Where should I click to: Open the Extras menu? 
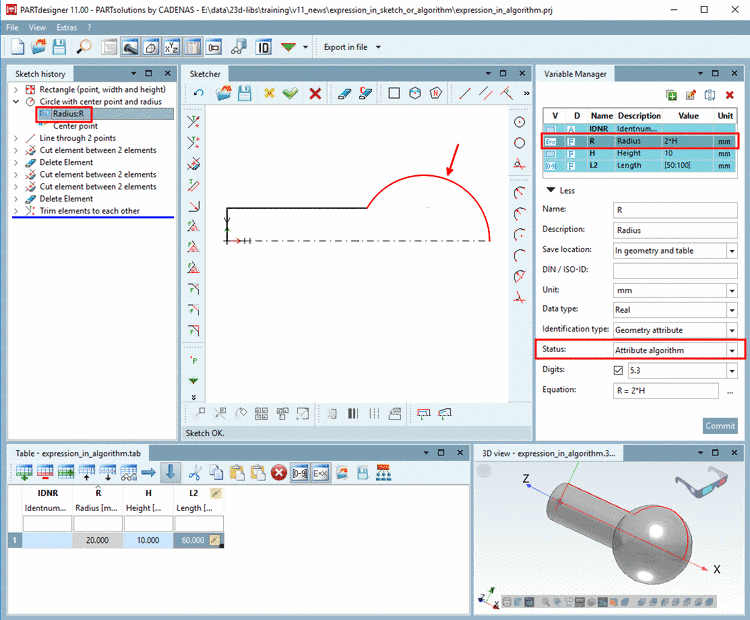click(x=66, y=27)
